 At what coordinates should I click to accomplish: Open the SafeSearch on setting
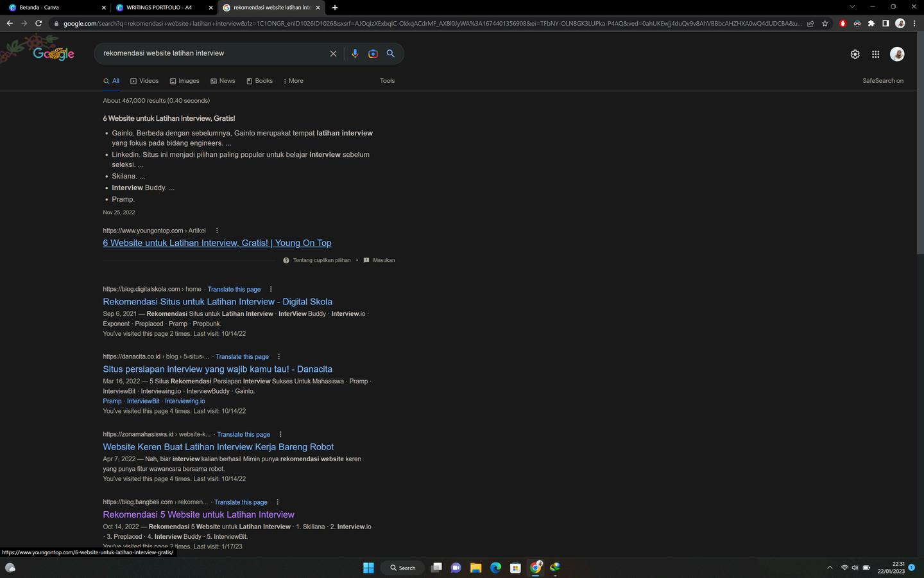(883, 81)
